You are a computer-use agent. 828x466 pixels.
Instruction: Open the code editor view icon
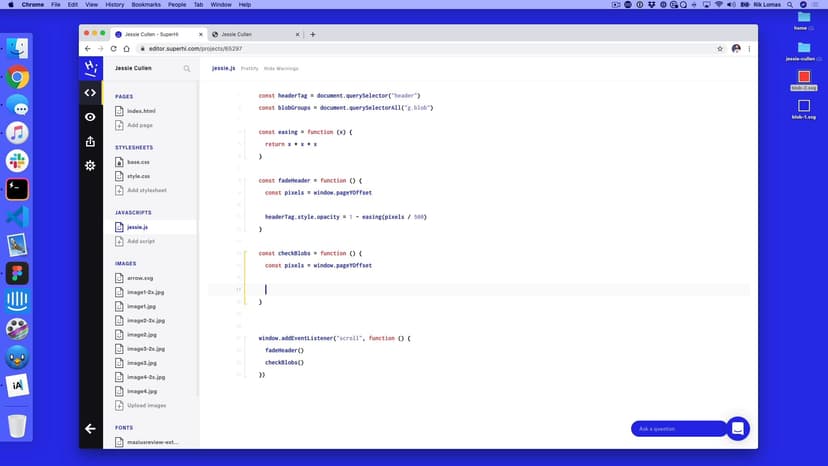[x=90, y=93]
